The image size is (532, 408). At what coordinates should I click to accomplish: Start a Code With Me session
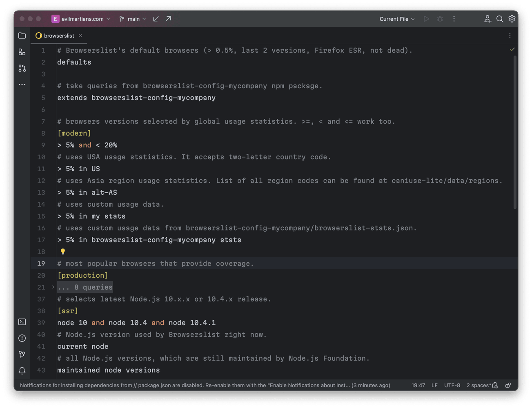pyautogui.click(x=487, y=19)
